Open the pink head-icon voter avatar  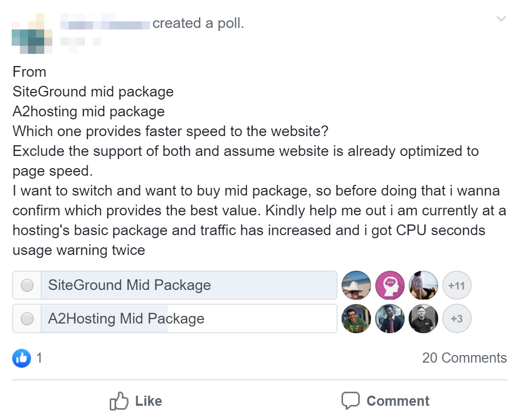[x=390, y=285]
